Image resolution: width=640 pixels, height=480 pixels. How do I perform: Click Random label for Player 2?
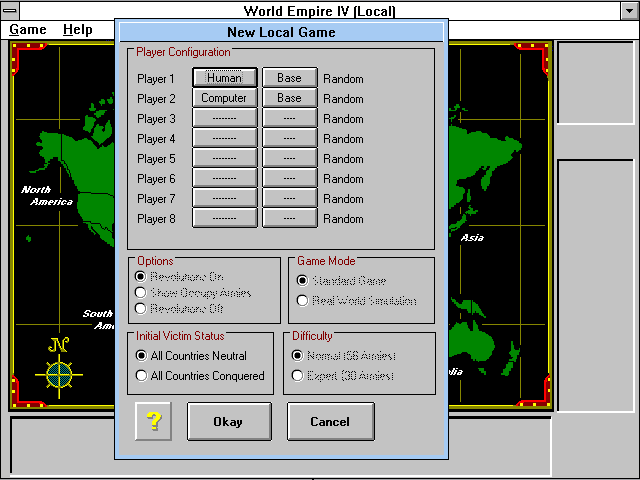tap(343, 99)
